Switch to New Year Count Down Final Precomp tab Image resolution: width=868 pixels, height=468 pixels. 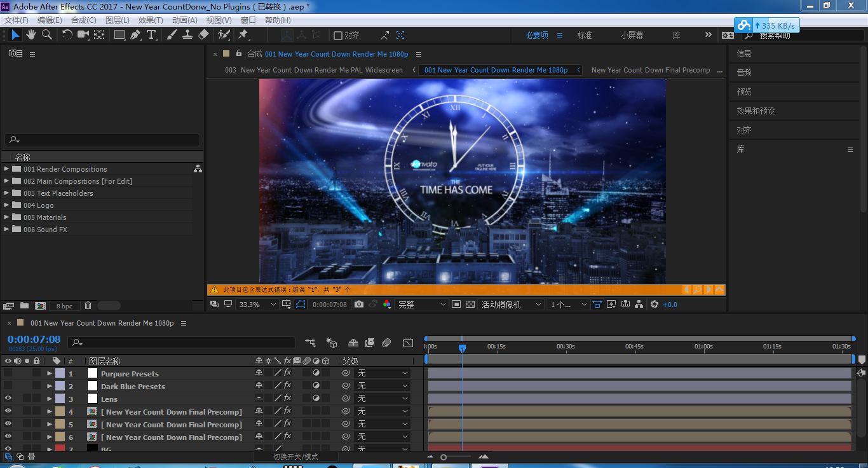coord(651,70)
